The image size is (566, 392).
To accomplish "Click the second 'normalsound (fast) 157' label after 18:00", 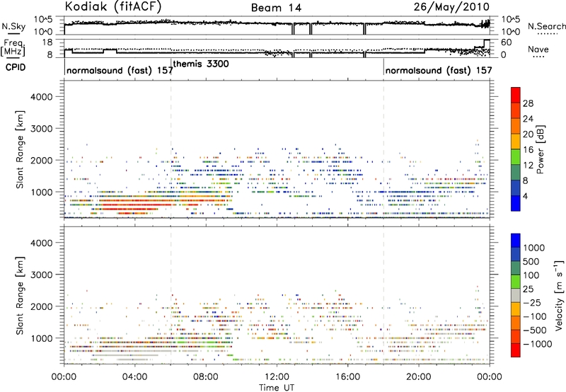I will [x=439, y=70].
